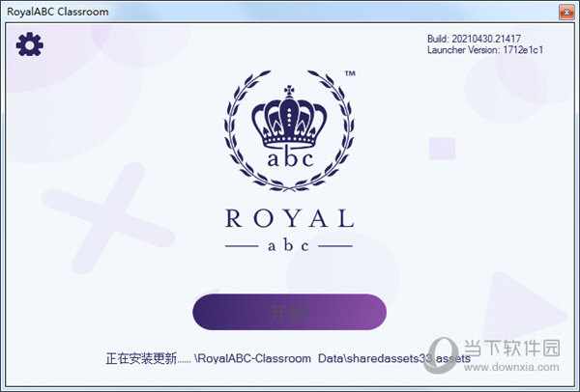580x392 pixels.
Task: Close the RoyalABC Classroom window
Action: tap(566, 13)
